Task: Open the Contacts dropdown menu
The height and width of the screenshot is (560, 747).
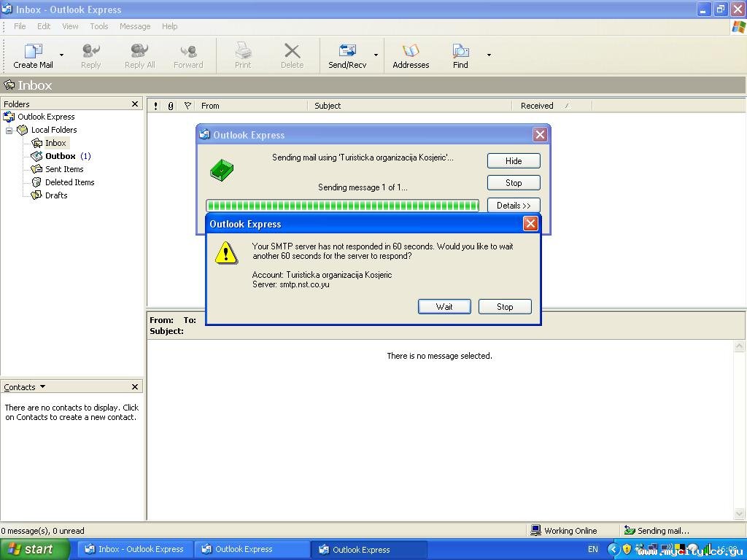Action: [x=42, y=386]
